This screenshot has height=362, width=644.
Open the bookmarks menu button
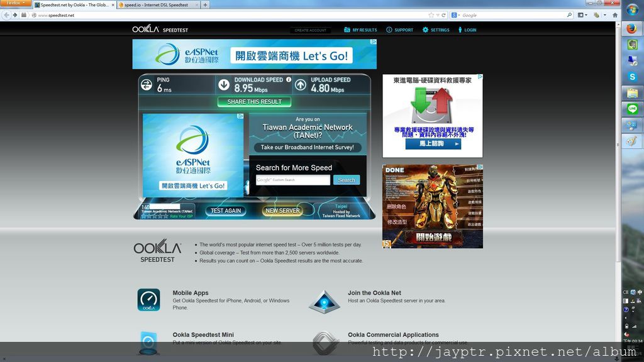pos(582,15)
